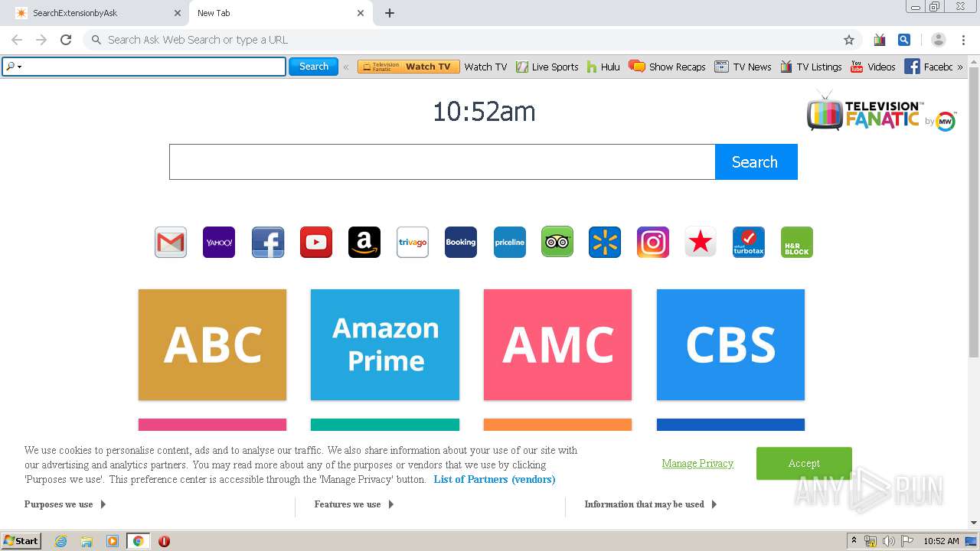Click the volume icon in system tray
Screen dimensions: 980x551
[889, 541]
